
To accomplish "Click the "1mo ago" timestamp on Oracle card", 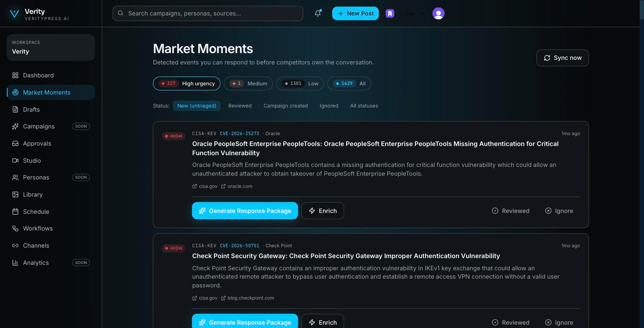I will pos(571,133).
